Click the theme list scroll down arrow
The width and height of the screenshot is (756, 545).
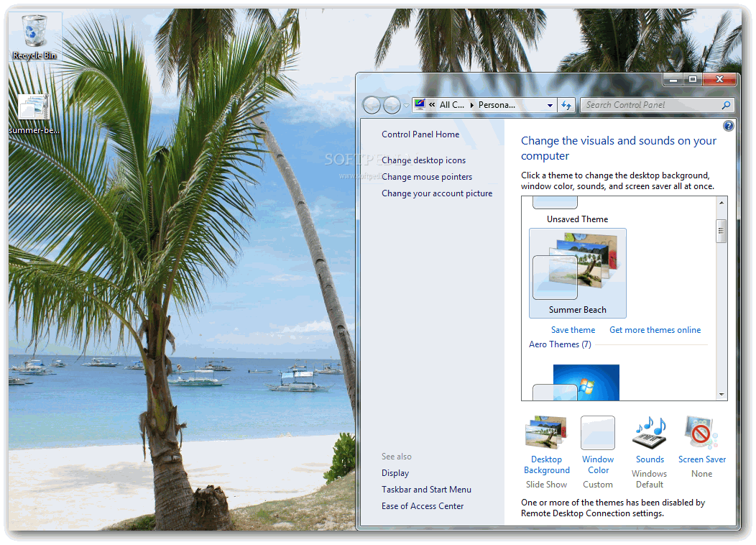click(x=722, y=395)
